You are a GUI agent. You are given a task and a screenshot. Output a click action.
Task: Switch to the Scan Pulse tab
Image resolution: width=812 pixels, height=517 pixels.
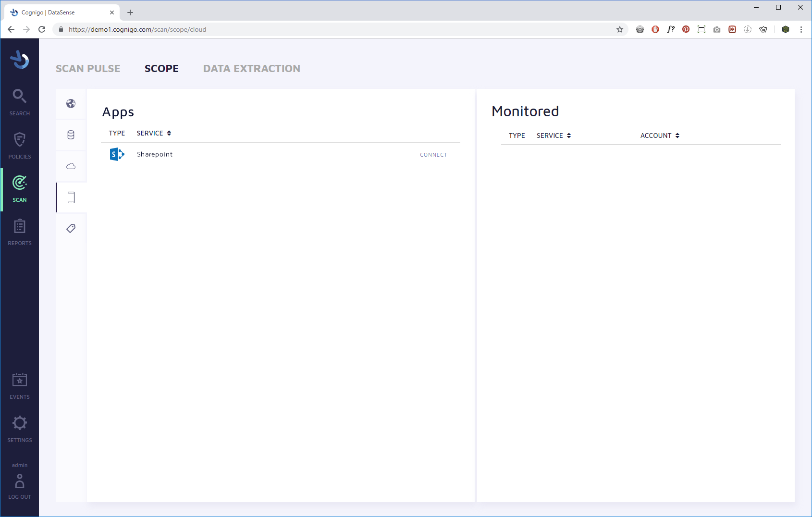pos(88,69)
